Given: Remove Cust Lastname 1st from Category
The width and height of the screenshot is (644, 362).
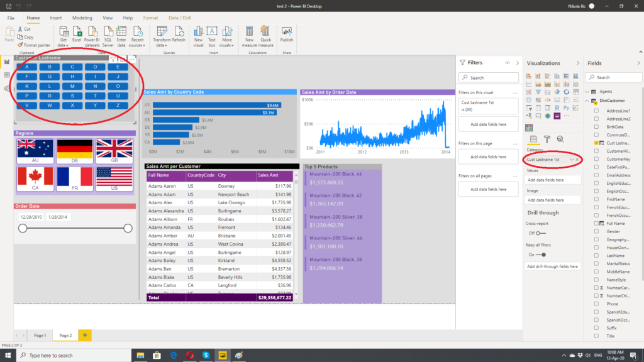Looking at the screenshot, I should pyautogui.click(x=577, y=159).
